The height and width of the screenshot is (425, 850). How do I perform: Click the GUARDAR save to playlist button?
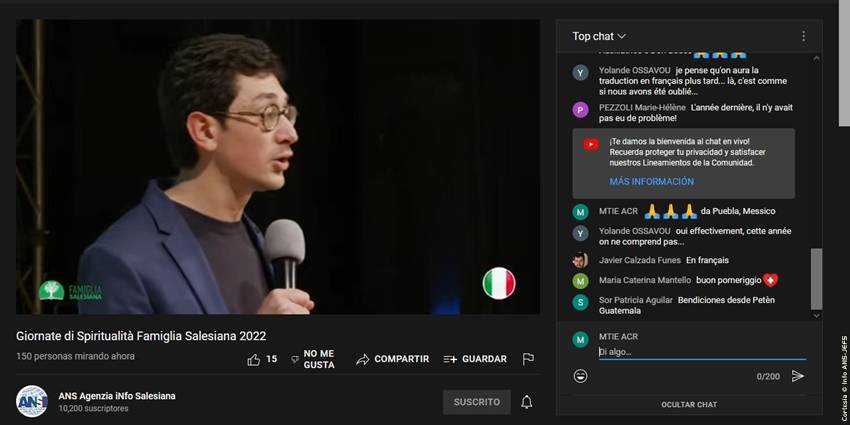(475, 359)
